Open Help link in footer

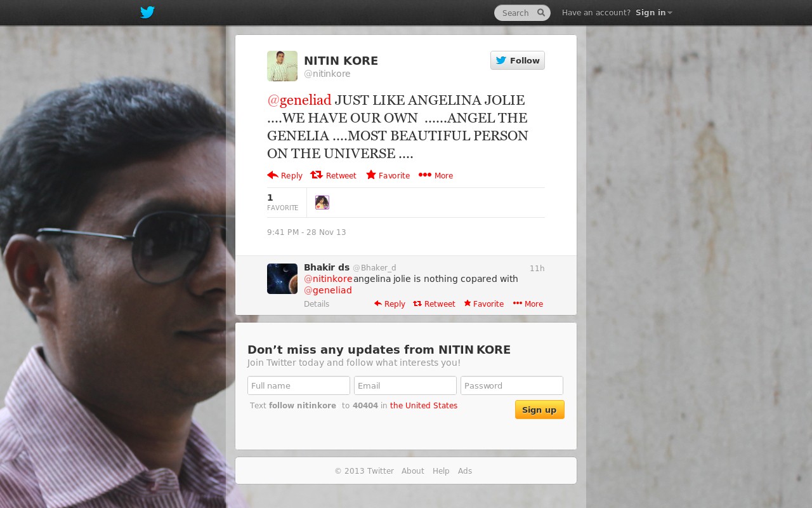pyautogui.click(x=441, y=471)
